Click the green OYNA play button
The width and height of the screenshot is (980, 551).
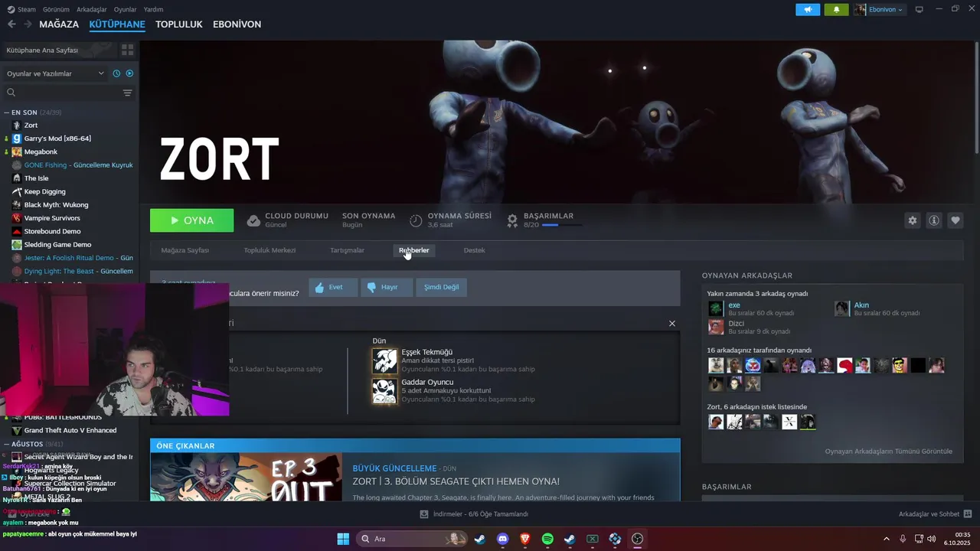[x=191, y=220]
